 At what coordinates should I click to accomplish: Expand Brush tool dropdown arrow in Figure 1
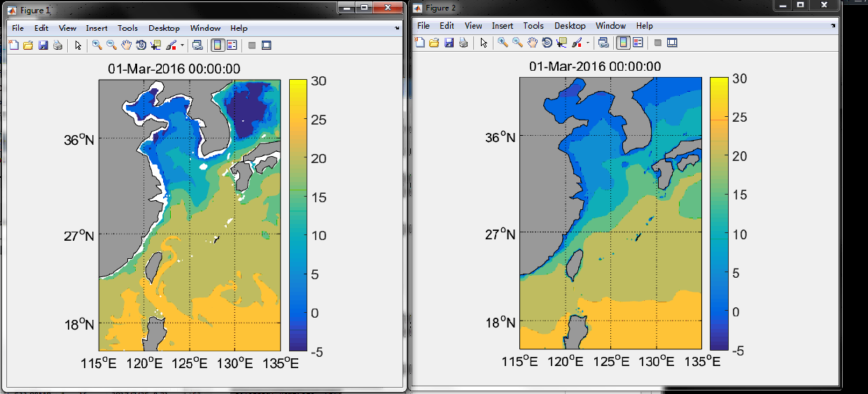click(183, 45)
